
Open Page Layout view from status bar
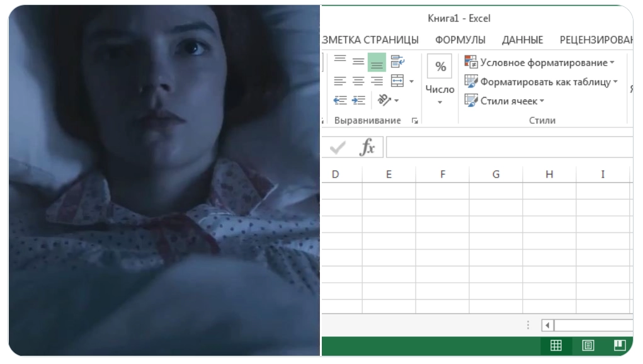(x=588, y=345)
